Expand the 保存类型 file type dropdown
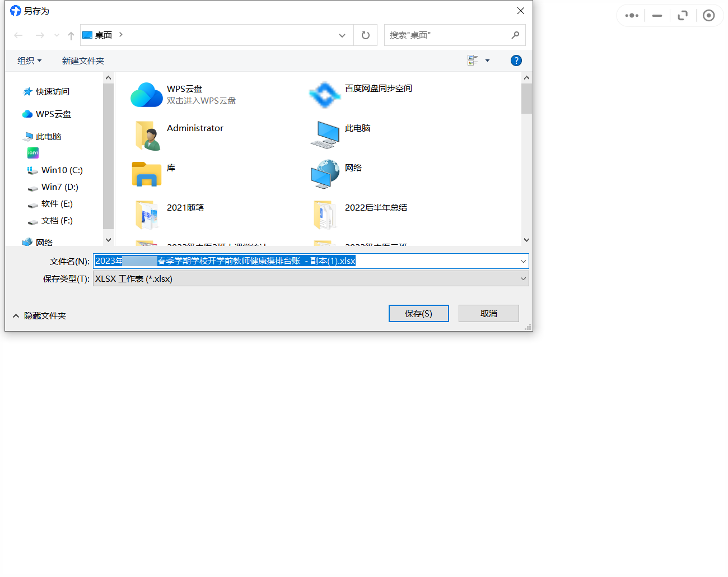Image resolution: width=728 pixels, height=577 pixels. click(523, 279)
